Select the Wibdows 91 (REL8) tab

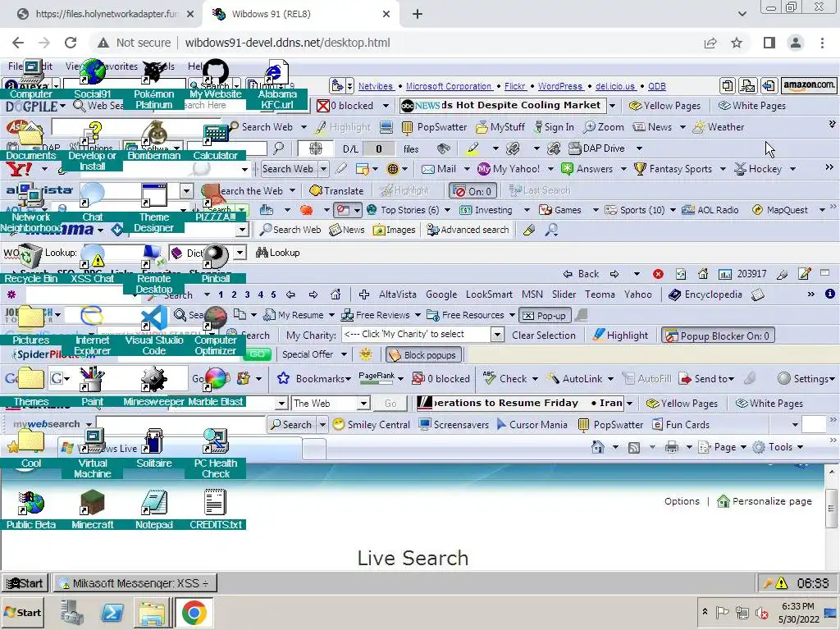pyautogui.click(x=300, y=14)
